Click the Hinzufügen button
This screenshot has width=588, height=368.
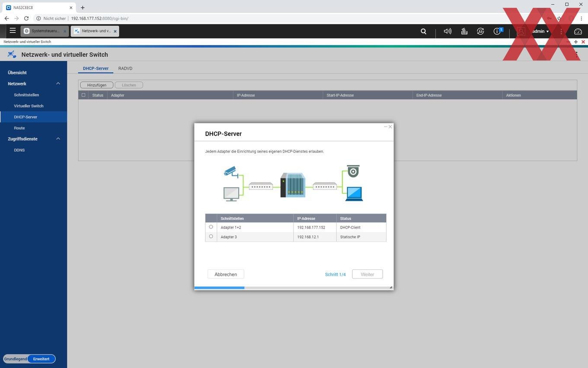pos(96,85)
